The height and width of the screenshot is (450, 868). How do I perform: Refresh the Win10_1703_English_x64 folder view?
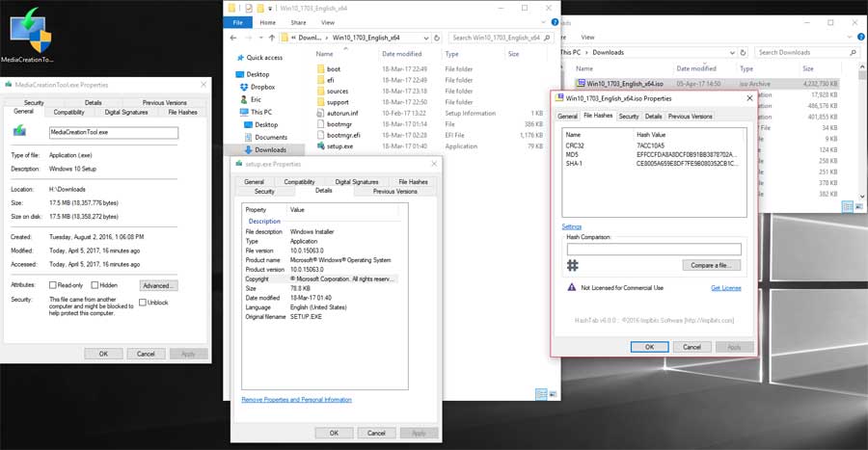pyautogui.click(x=437, y=38)
